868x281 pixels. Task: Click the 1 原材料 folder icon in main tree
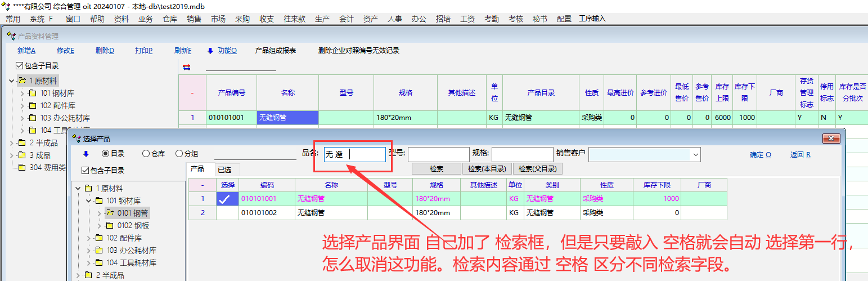coord(23,81)
